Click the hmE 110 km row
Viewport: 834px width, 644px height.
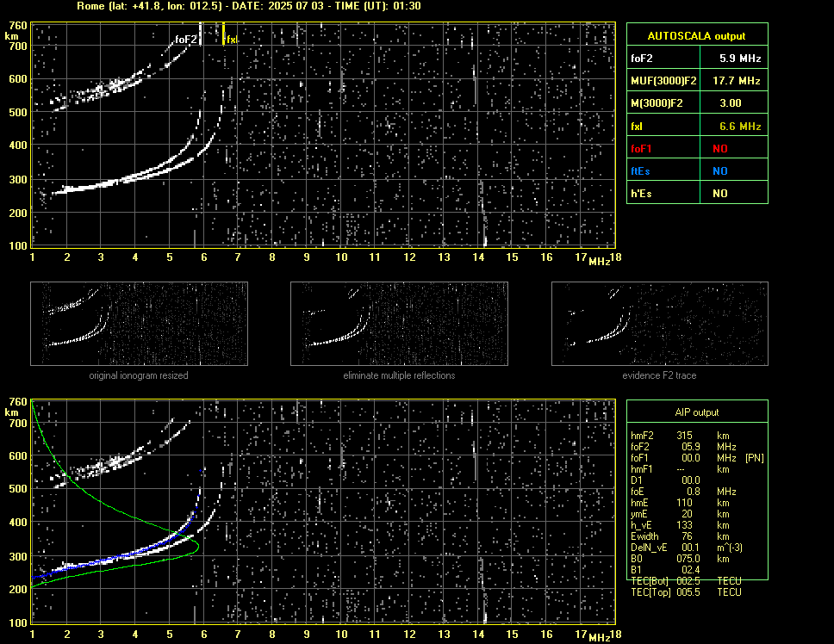pos(680,503)
